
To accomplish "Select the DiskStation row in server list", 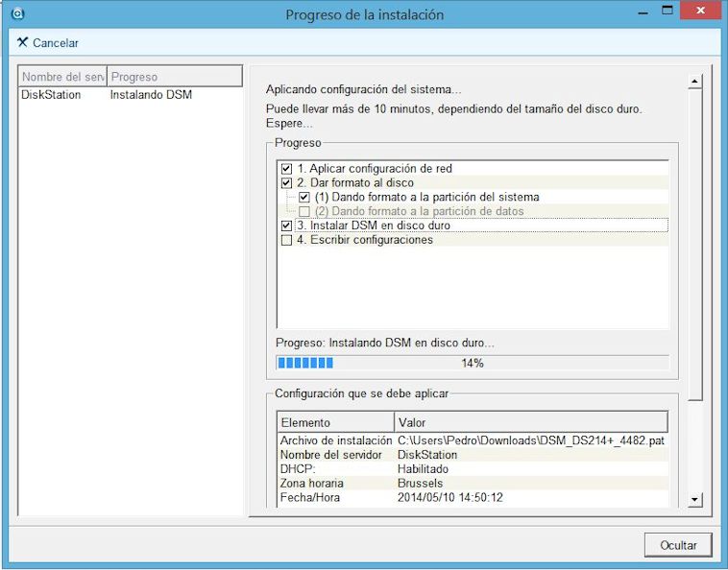I will pos(130,95).
